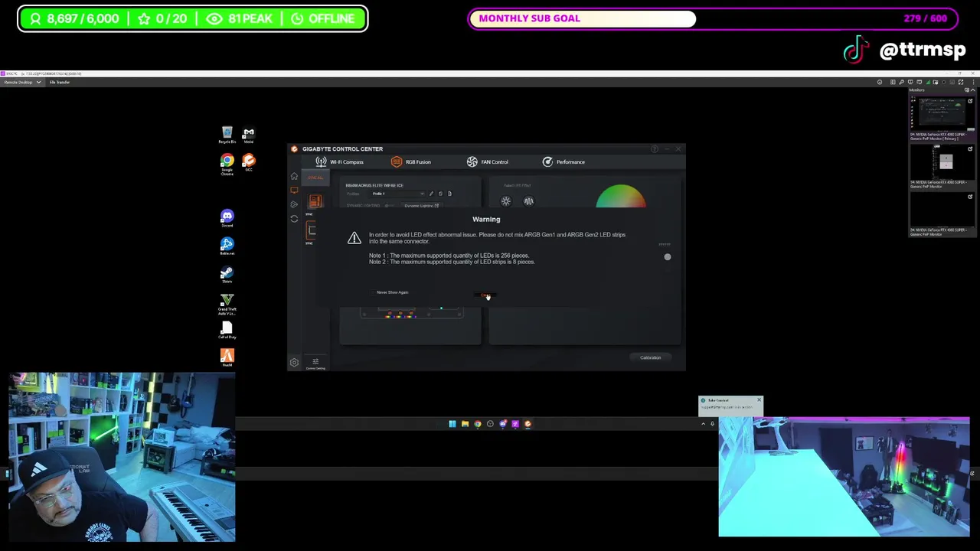The height and width of the screenshot is (551, 980).
Task: Switch to the RGB Fusion tab
Action: point(411,162)
